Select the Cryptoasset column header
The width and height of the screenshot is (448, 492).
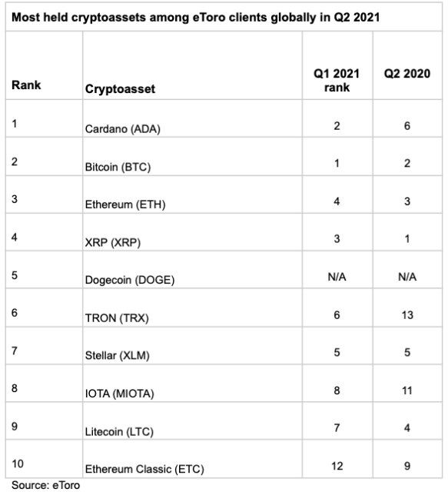point(120,89)
